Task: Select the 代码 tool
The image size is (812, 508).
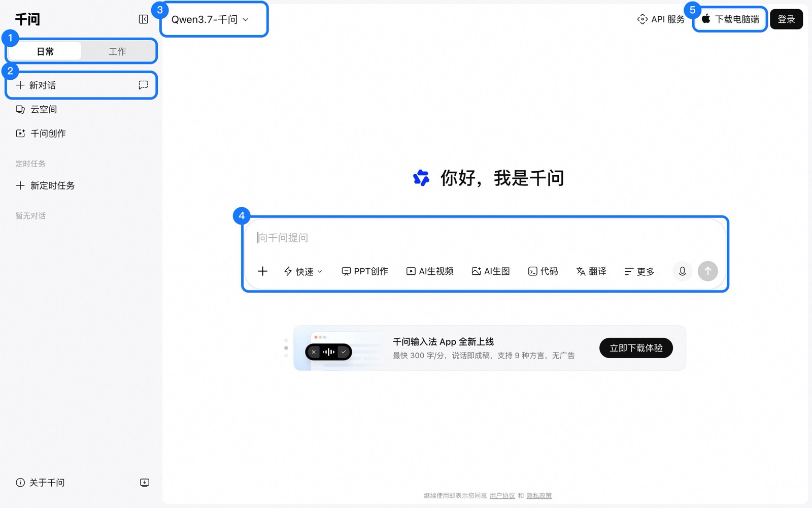Action: click(543, 271)
